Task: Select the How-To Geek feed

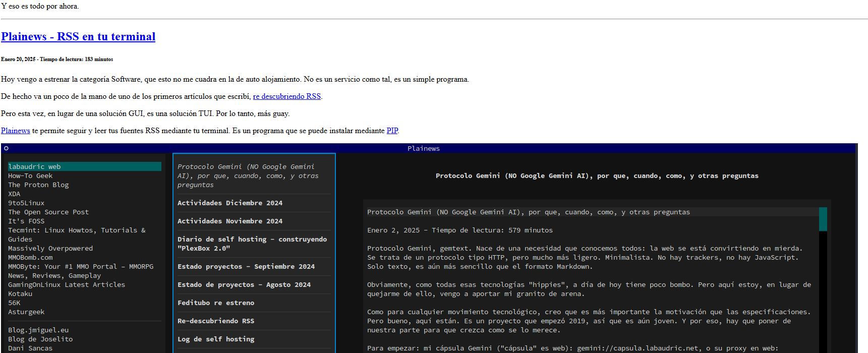Action: coord(30,176)
